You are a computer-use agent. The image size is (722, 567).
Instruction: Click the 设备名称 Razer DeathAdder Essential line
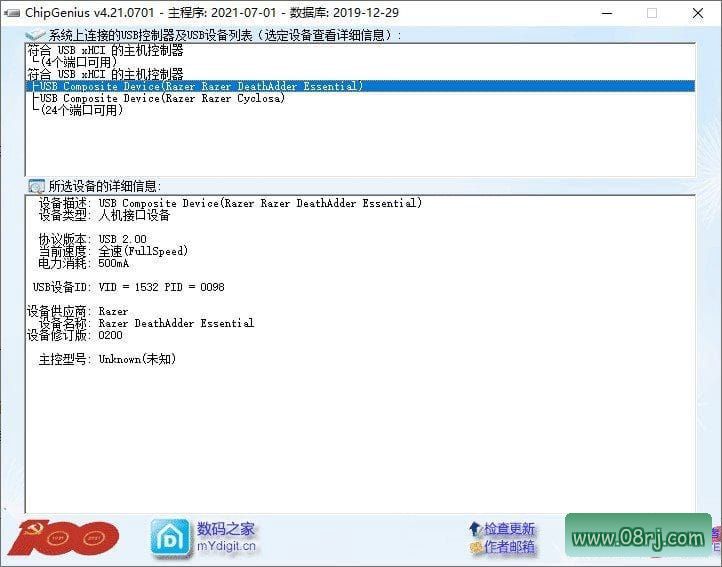146,323
